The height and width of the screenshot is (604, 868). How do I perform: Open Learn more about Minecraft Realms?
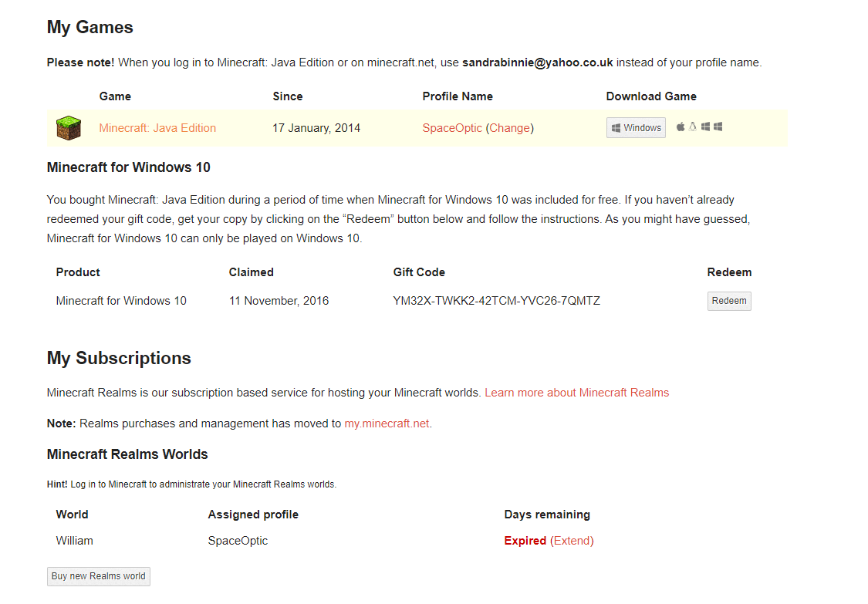tap(577, 393)
